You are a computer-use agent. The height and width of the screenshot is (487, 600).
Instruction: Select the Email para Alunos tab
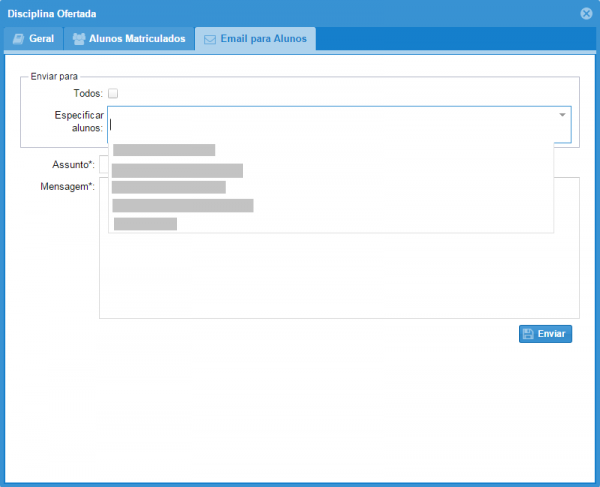point(256,39)
